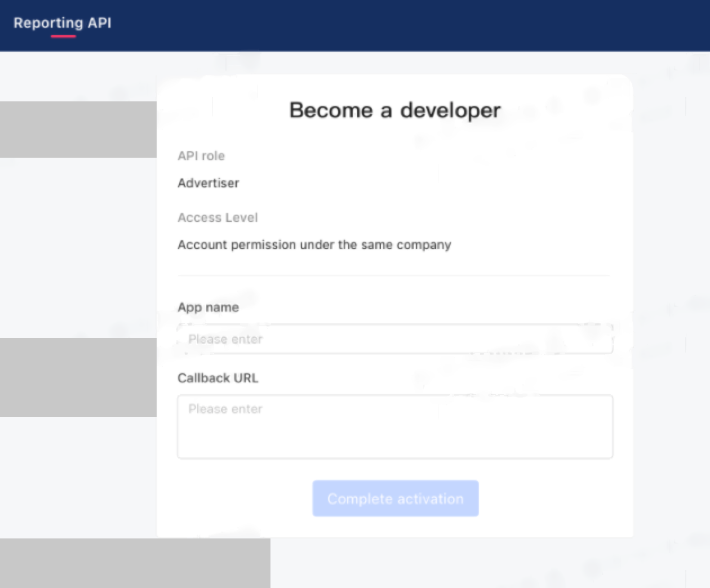Click the 'App name' field label
Viewport: 710px width, 588px height.
pyautogui.click(x=208, y=308)
